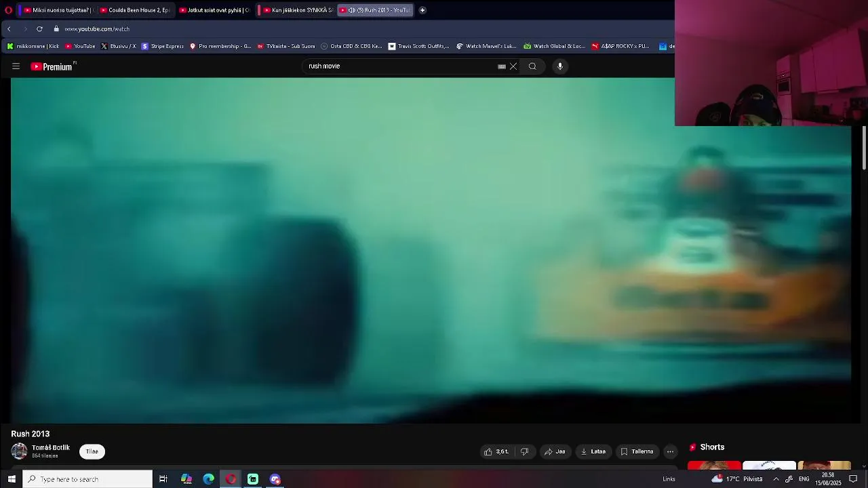Expand the hidden system tray icons chevron
The width and height of the screenshot is (868, 488).
click(776, 479)
